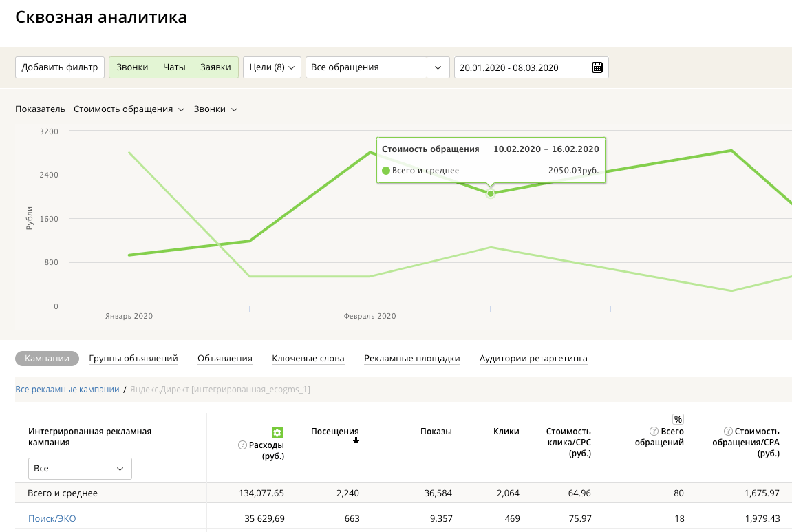Click the help icon next to Расходы
The height and width of the screenshot is (532, 792).
coord(242,445)
